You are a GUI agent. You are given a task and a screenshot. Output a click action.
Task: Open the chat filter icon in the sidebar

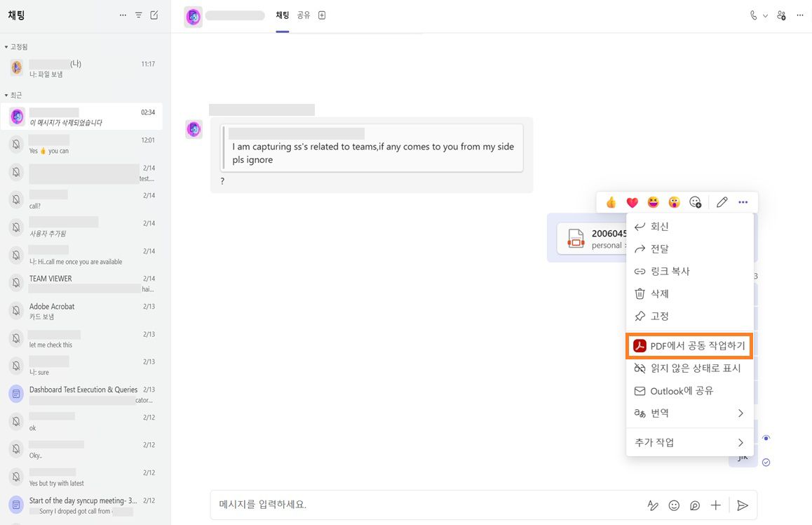coord(138,14)
